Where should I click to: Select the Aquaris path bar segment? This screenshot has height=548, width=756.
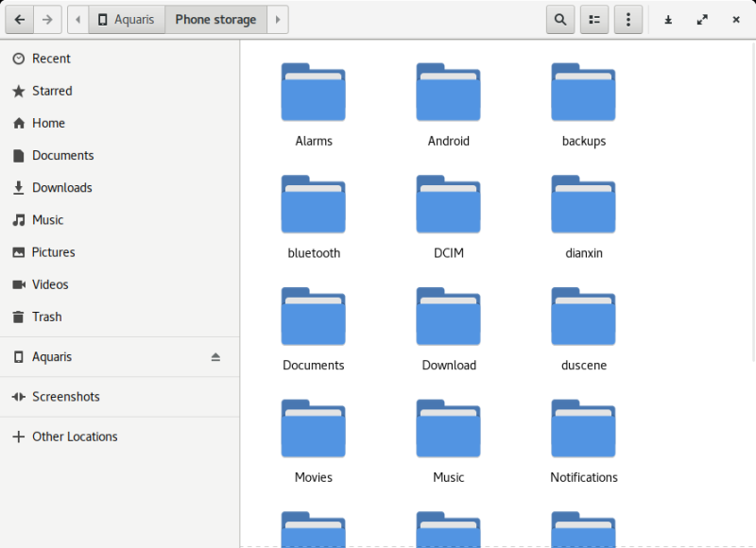point(126,19)
